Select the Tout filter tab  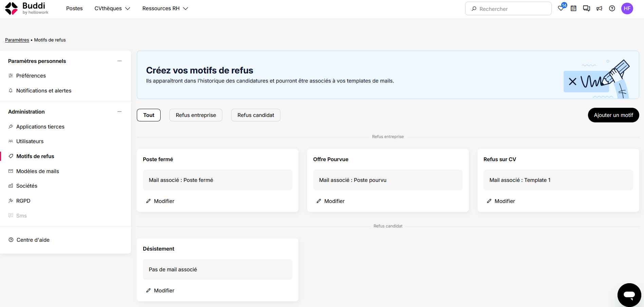(x=149, y=115)
